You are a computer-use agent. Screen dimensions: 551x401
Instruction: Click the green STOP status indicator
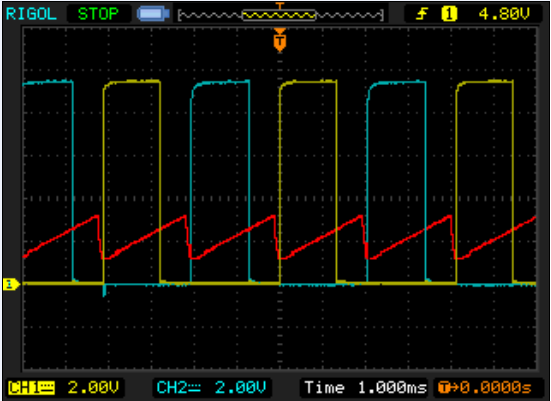98,14
